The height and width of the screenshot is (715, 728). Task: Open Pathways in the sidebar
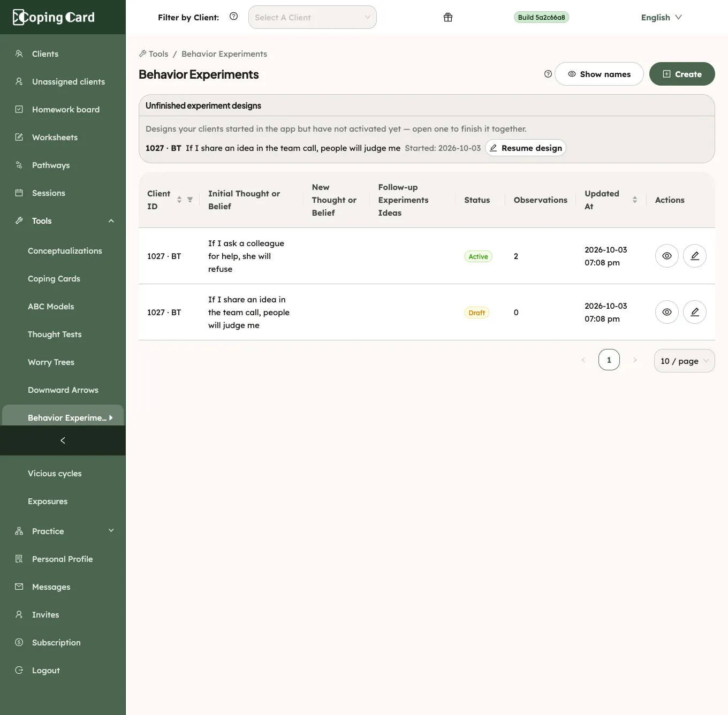[63, 165]
